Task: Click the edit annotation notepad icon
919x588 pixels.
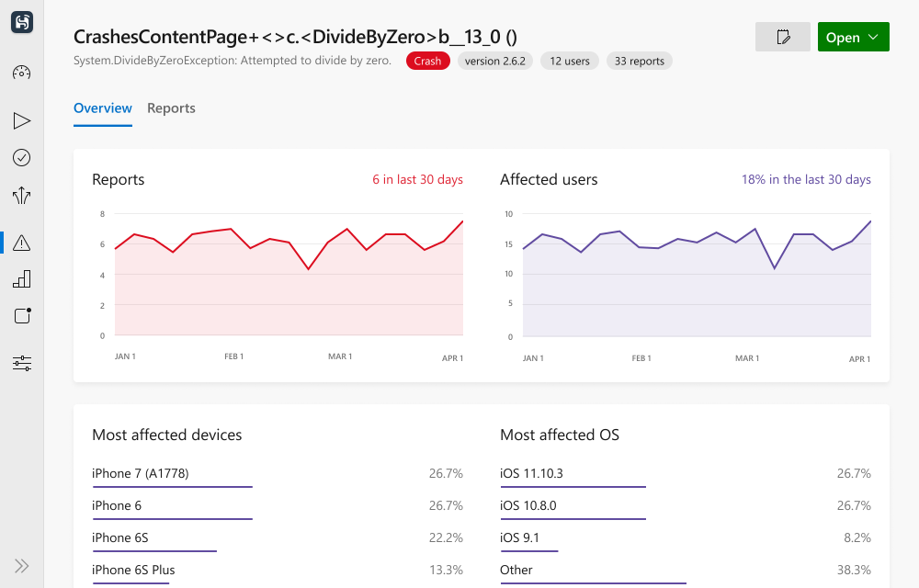Action: pyautogui.click(x=782, y=37)
